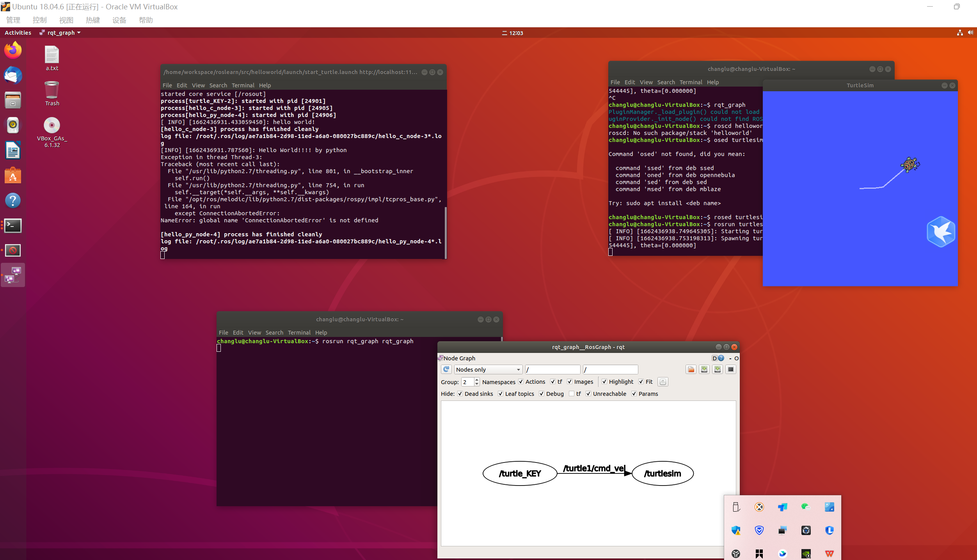Open WeChat from the tray popup

(x=806, y=507)
